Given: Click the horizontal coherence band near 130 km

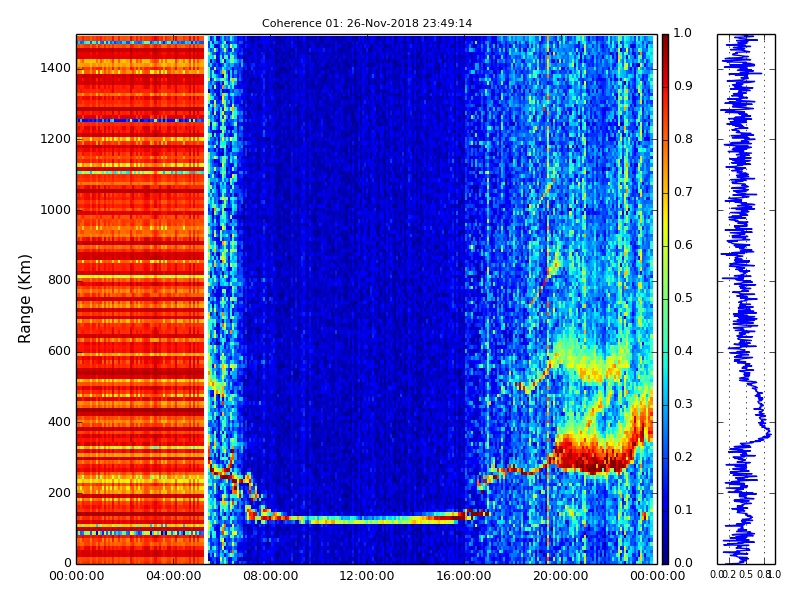Looking at the screenshot, I should click(x=365, y=518).
